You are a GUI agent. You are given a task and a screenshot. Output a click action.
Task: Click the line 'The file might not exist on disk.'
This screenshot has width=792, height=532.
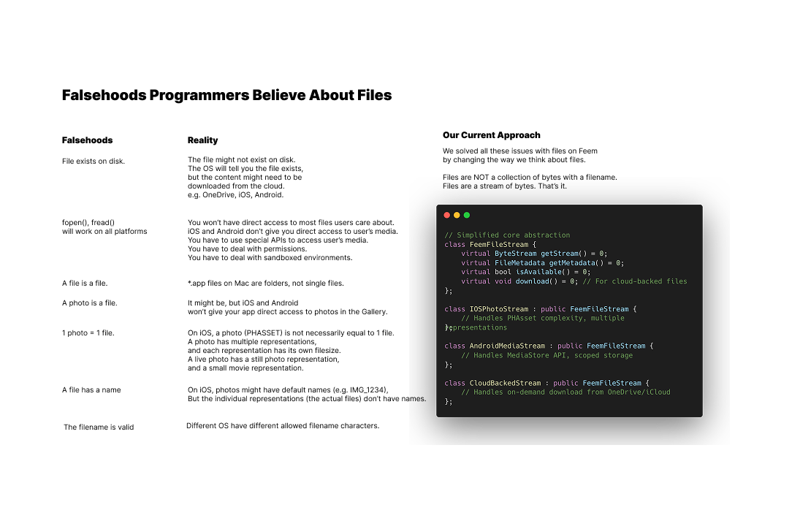tap(241, 159)
